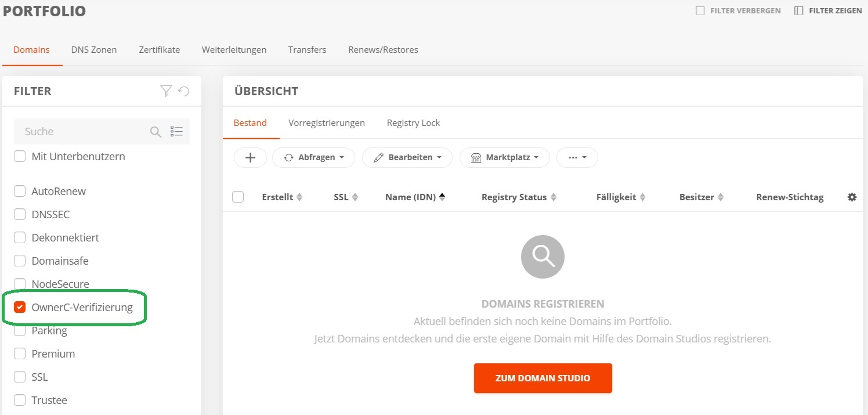
Task: Click the plus add-domain button
Action: click(250, 157)
